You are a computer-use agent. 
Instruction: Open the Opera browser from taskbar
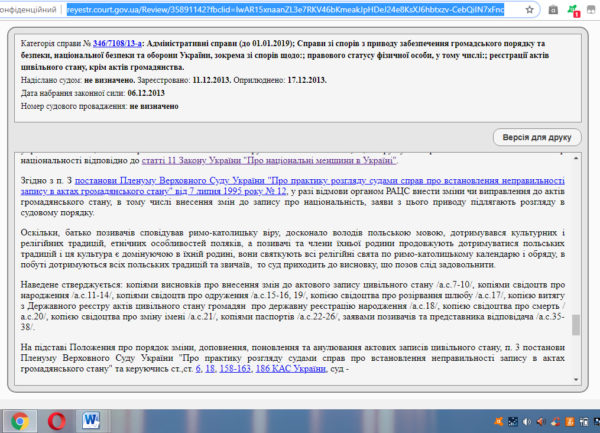[x=57, y=421]
